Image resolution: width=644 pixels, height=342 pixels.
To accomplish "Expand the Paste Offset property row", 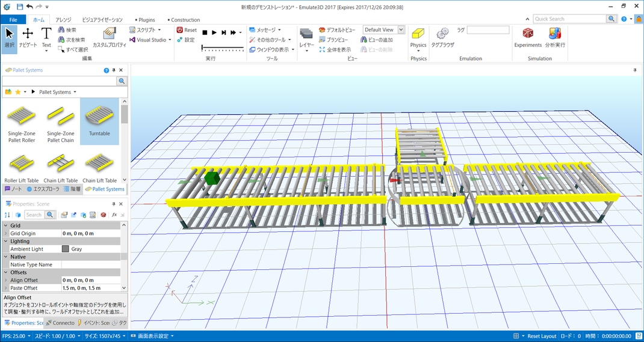I will (5, 288).
